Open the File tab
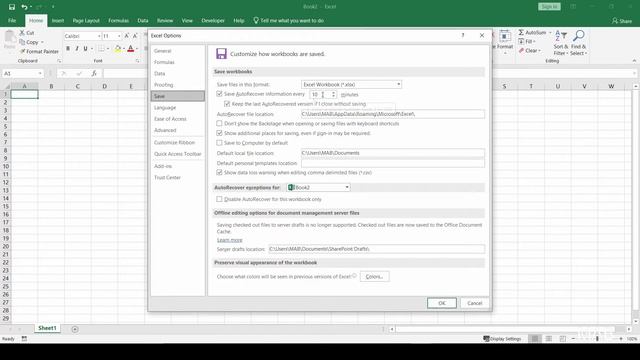The image size is (640, 360). 12,20
